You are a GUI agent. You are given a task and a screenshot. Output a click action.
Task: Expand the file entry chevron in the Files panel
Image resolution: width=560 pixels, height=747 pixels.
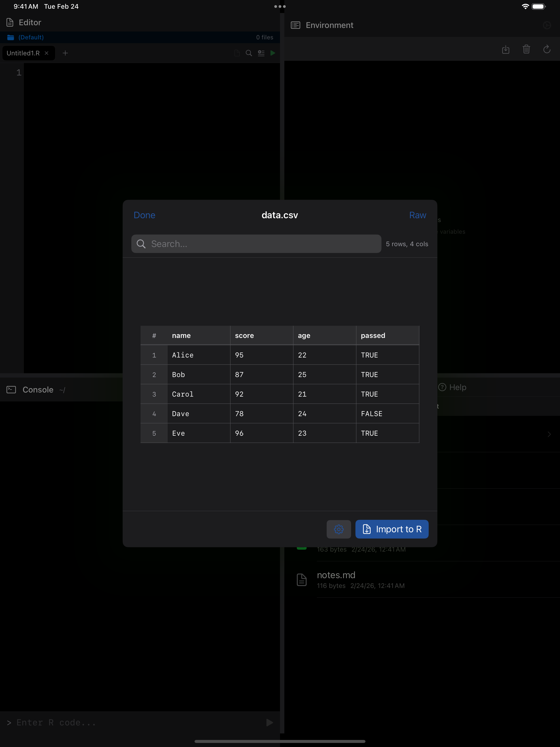(x=549, y=434)
